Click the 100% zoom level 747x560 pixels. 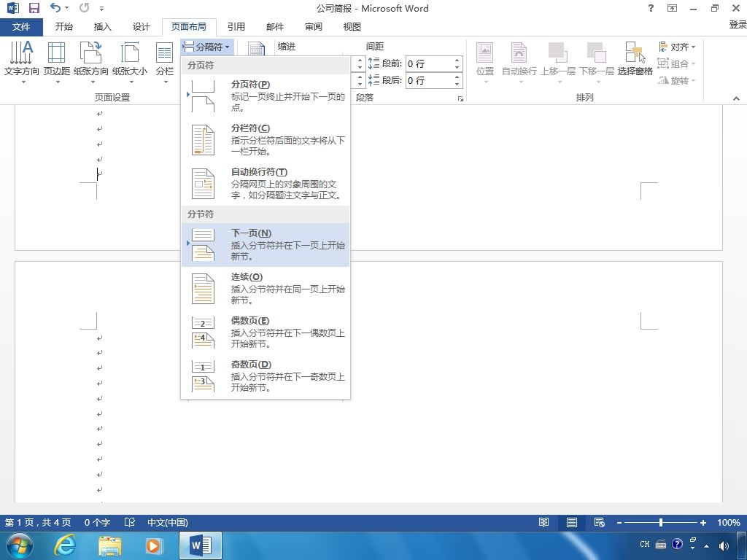(x=729, y=522)
